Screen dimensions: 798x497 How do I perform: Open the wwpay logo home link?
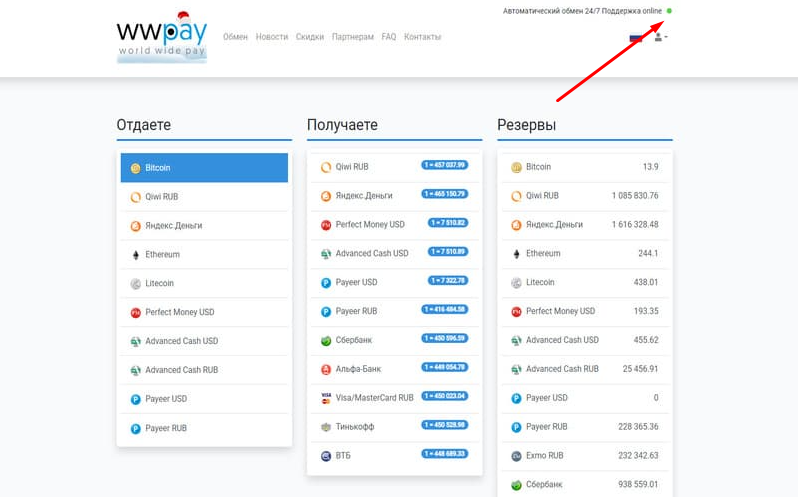pos(162,37)
